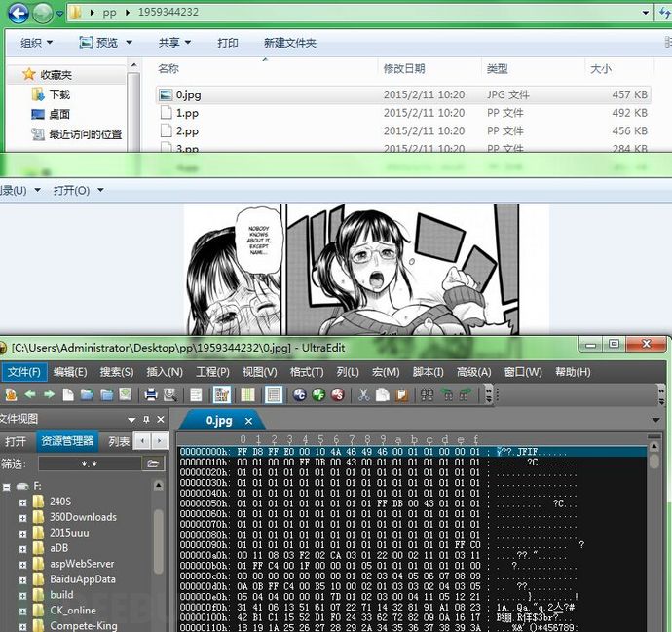Click 桌面 in Explorer favorites
The height and width of the screenshot is (632, 672).
(59, 114)
